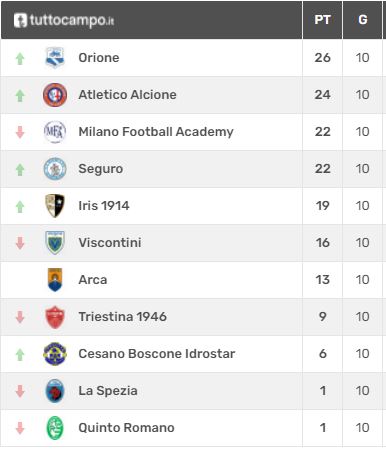Click the Atletico Alcione team crest
The width and height of the screenshot is (386, 449).
(x=55, y=95)
